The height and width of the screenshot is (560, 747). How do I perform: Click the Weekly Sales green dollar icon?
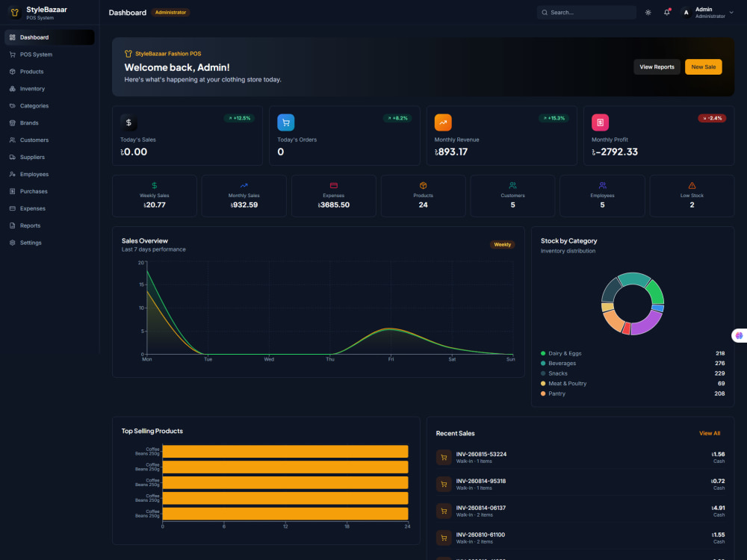coord(155,186)
